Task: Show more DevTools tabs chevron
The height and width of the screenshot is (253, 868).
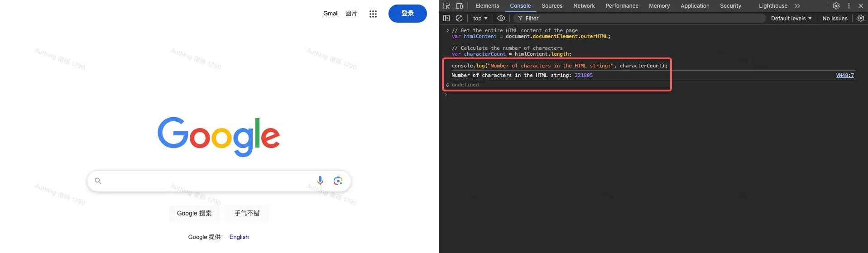Action: point(797,6)
